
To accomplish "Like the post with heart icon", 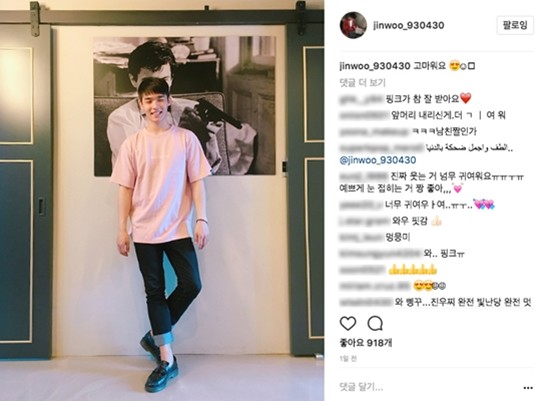I will tap(348, 323).
